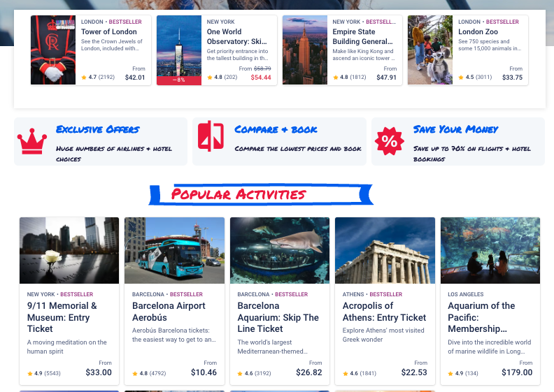Click the star rating on London Zoo card
The image size is (554, 392).
pyautogui.click(x=475, y=78)
